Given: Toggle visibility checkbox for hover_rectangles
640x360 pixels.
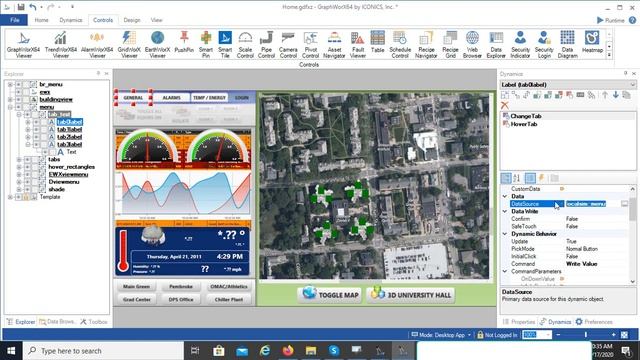Looking at the screenshot, I should point(27,167).
